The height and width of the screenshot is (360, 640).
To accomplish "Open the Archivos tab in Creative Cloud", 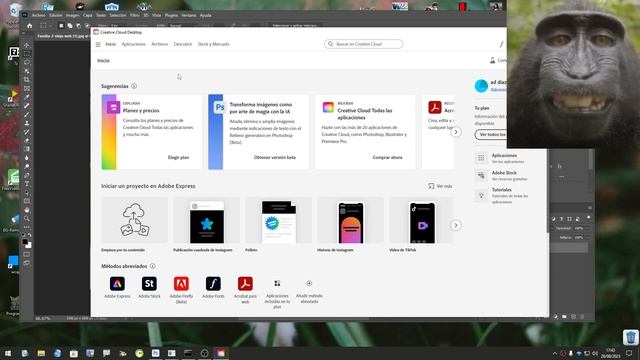I will click(x=160, y=44).
